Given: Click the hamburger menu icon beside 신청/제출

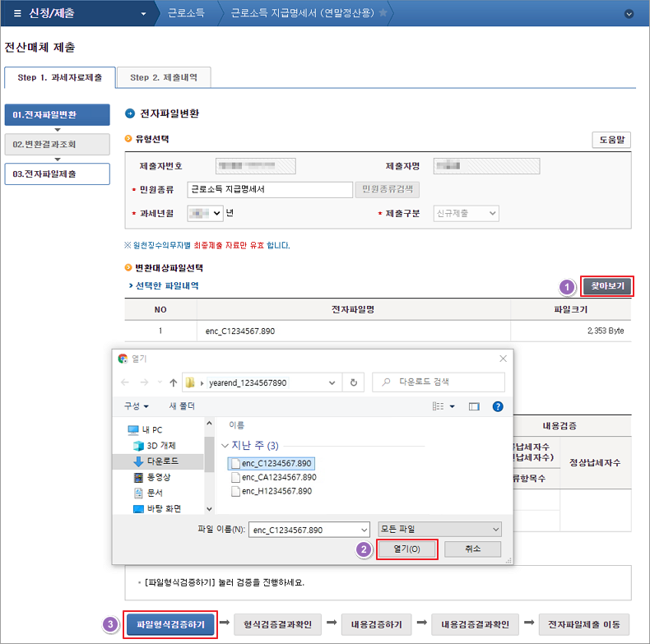Looking at the screenshot, I should (x=17, y=14).
